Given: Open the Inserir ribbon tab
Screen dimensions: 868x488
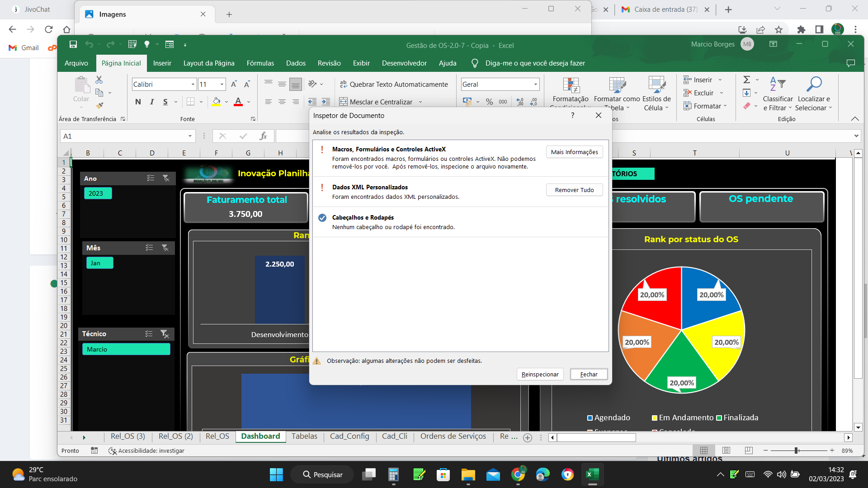Looking at the screenshot, I should click(162, 63).
